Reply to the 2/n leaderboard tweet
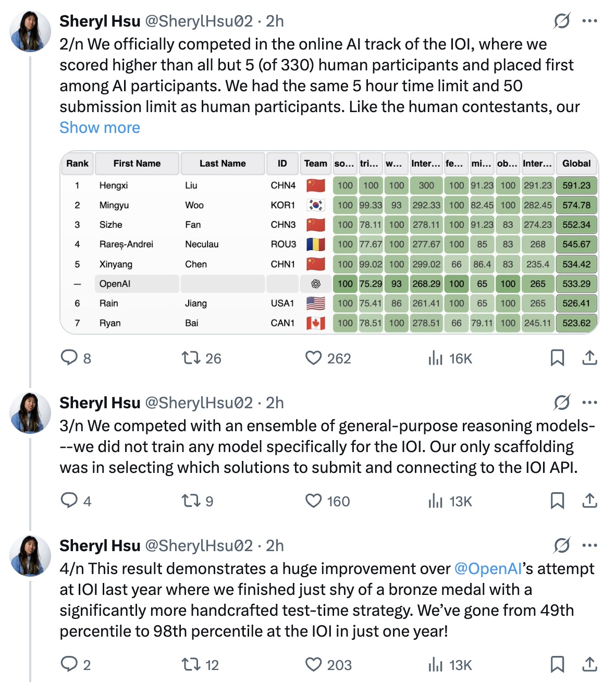 pos(69,358)
